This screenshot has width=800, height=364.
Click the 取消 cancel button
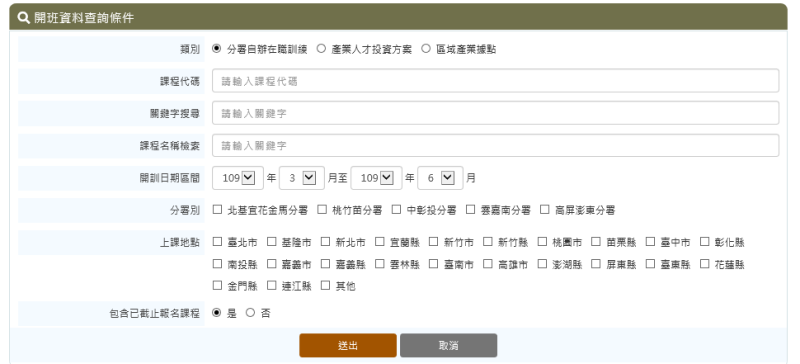click(x=448, y=346)
